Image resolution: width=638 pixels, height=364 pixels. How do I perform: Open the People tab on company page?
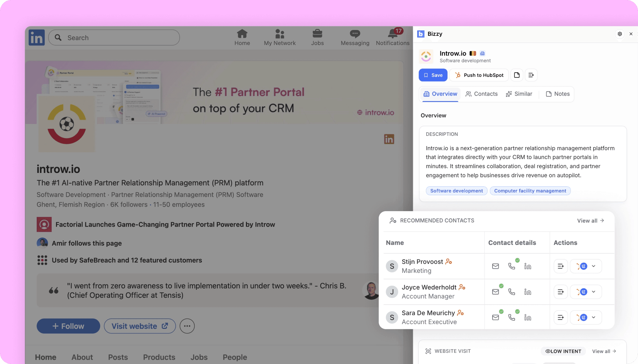(235, 357)
